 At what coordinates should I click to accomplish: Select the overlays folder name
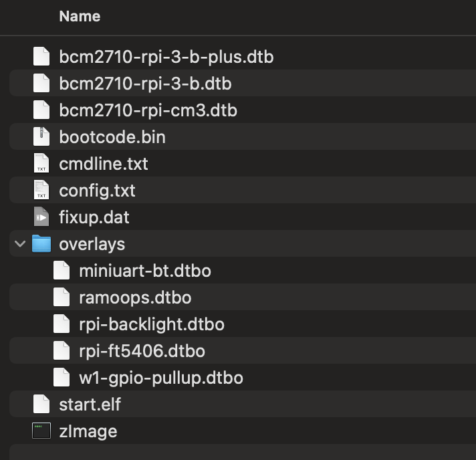(x=92, y=244)
